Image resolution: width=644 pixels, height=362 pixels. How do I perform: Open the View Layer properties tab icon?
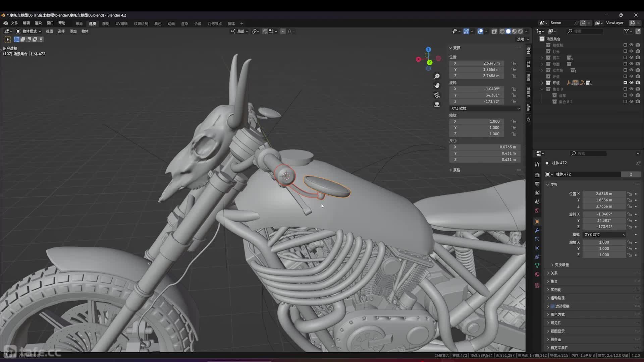pos(537,193)
